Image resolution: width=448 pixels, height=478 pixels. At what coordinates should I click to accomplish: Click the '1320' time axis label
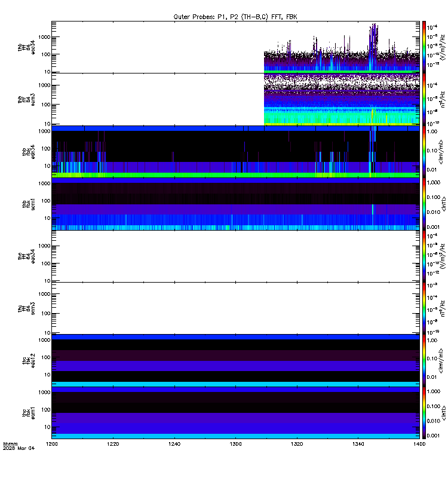click(297, 444)
